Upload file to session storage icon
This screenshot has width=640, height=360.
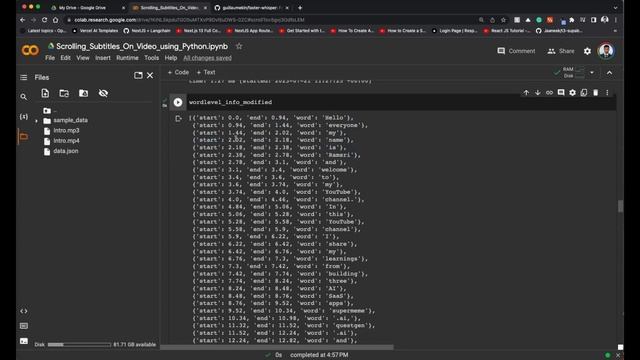(x=45, y=93)
